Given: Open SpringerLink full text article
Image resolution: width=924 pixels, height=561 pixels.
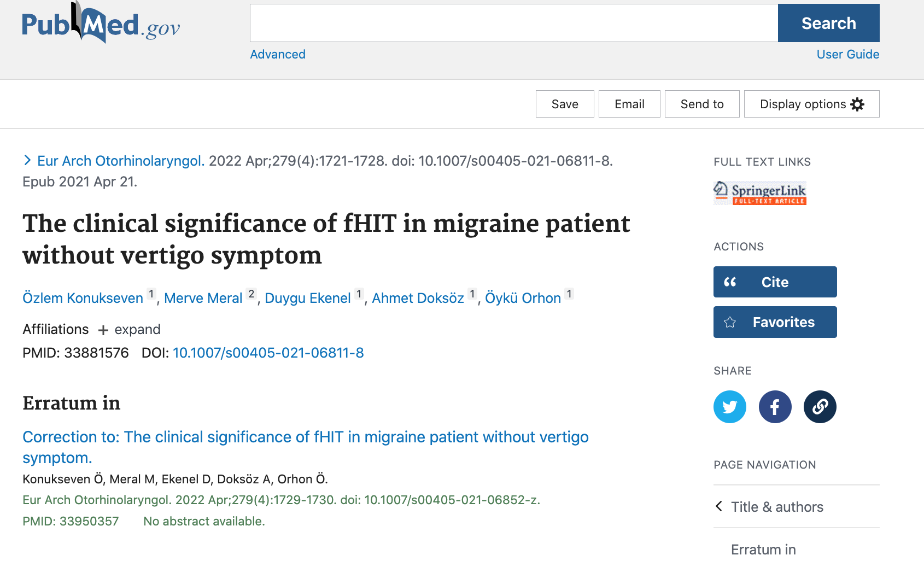Looking at the screenshot, I should click(760, 193).
